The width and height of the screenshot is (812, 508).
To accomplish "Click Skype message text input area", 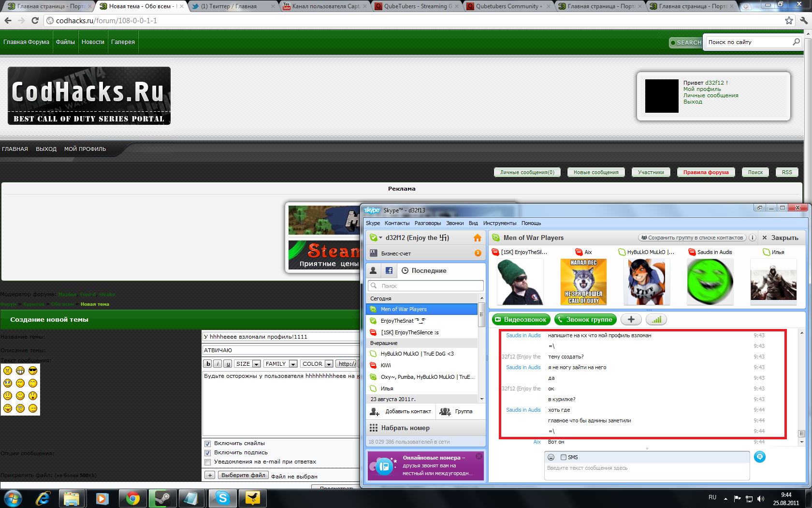I will pos(647,471).
